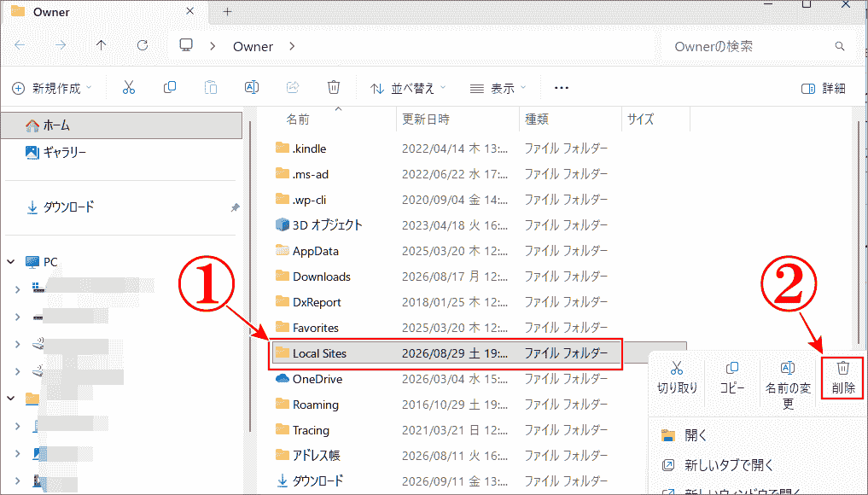Select 切り取り in the context menu
This screenshot has width=868, height=495.
coord(677,378)
